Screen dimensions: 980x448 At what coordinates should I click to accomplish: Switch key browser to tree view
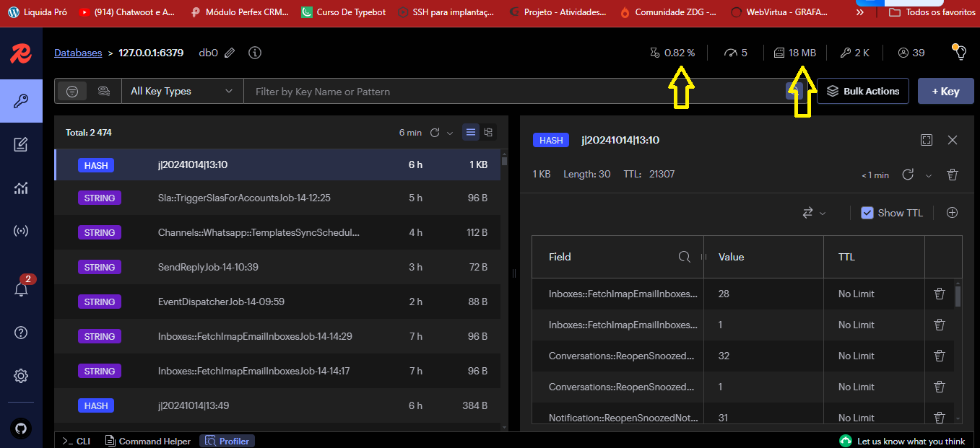pos(488,132)
